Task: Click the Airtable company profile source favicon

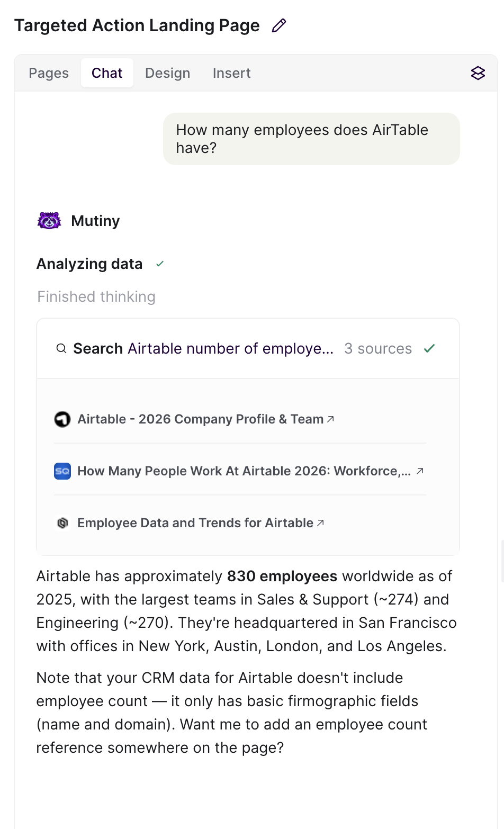Action: [x=62, y=419]
